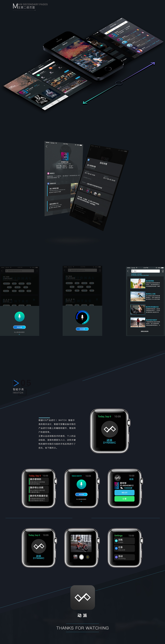The image size is (165, 644).
Task: Click the shoe steps icon beside 10000步
Action: point(122,488)
